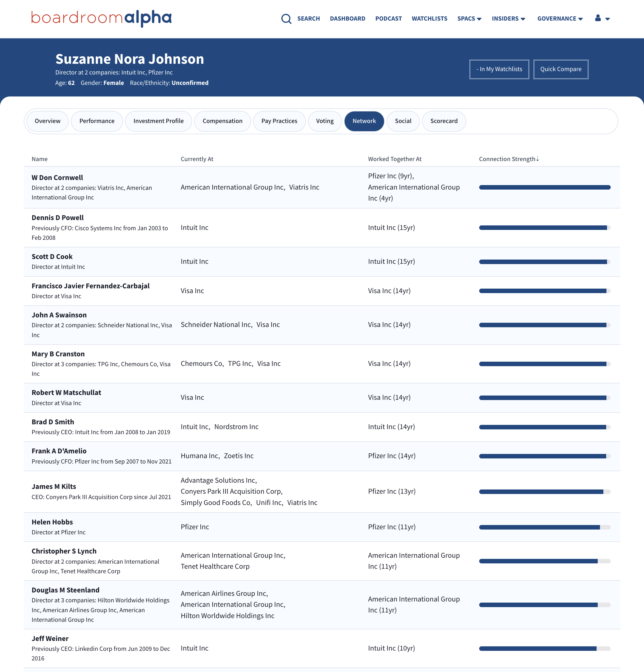
Task: Open W Don Cornwell's profile
Action: [x=57, y=178]
